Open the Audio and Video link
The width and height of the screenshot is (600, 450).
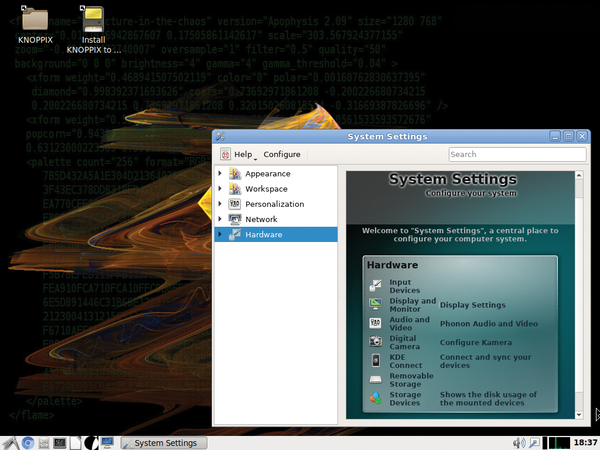point(409,323)
